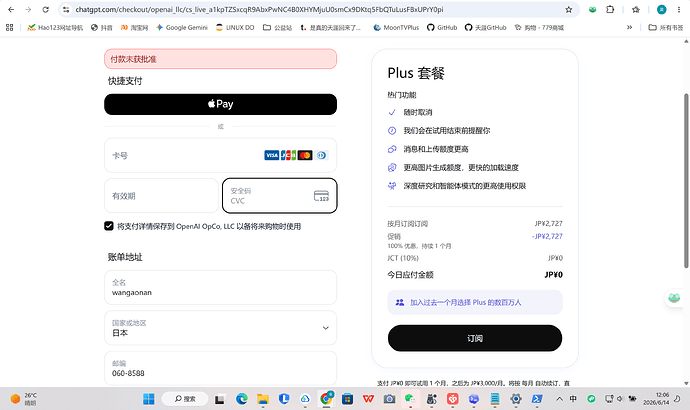The width and height of the screenshot is (690, 410).
Task: Focus the 安全码 CVC field
Action: 279,196
